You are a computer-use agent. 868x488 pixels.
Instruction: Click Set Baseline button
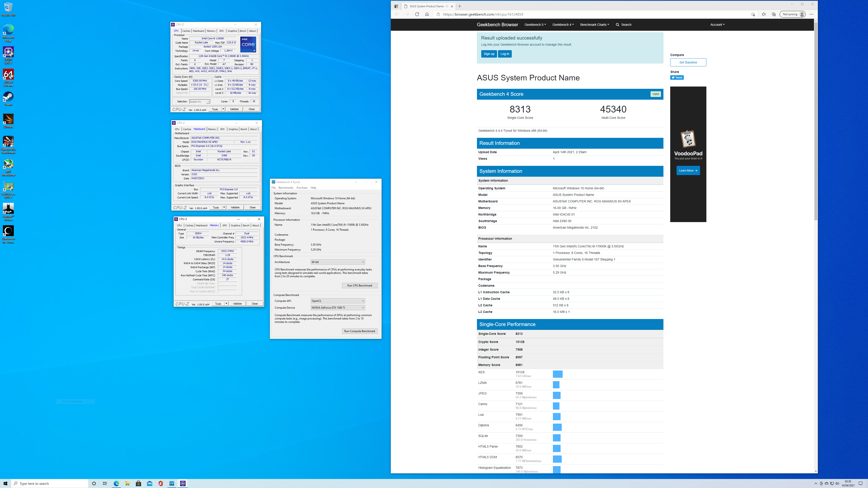tap(688, 62)
